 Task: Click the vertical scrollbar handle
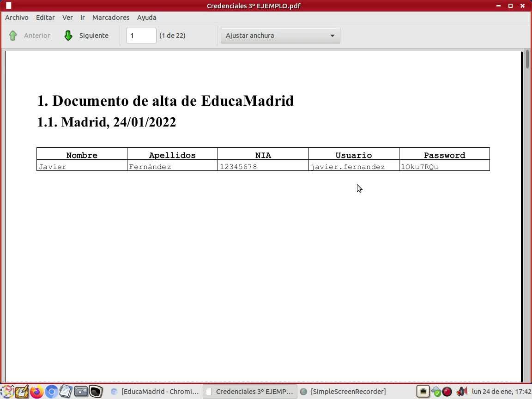(527, 60)
